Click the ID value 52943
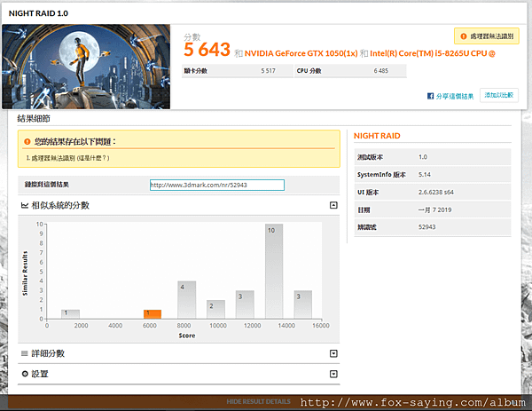Screen dimensions: 532x411 click(426, 227)
